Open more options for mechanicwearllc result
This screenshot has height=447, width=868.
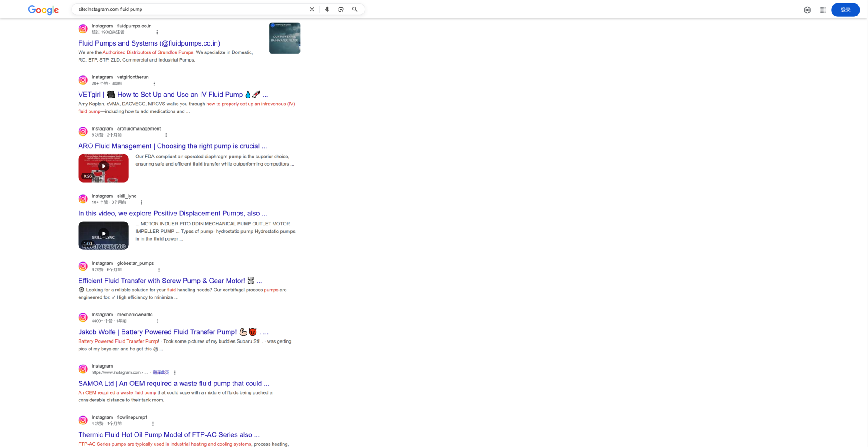point(158,321)
